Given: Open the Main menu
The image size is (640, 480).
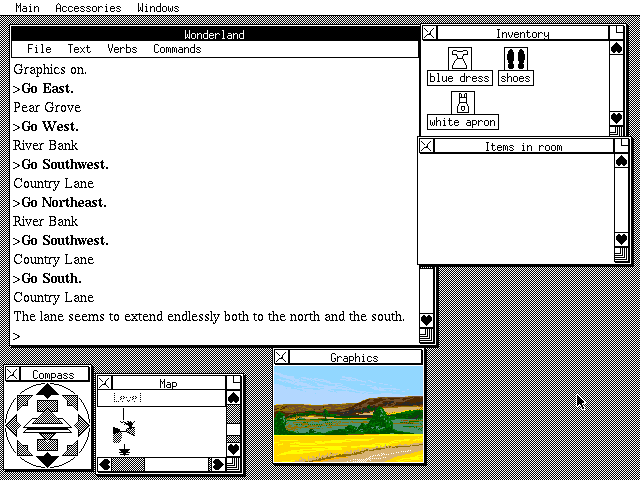Looking at the screenshot, I should pos(27,8).
